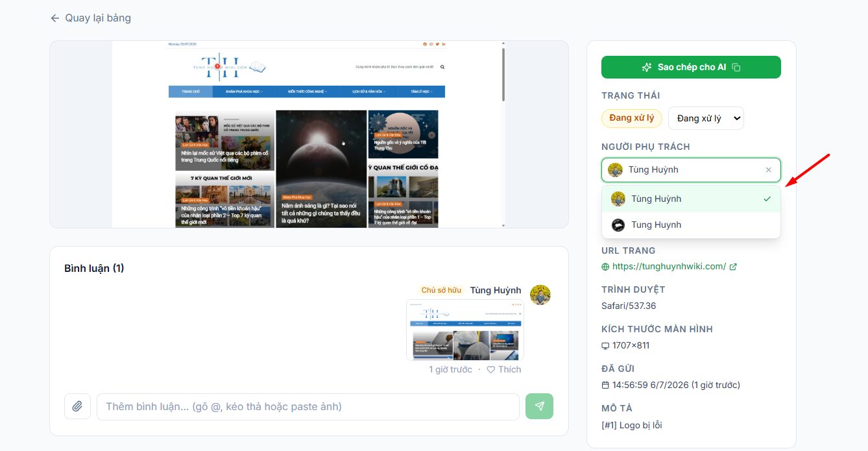Viewport: 868px width, 451px height.
Task: Like the comment with the Thích heart button
Action: click(x=504, y=369)
